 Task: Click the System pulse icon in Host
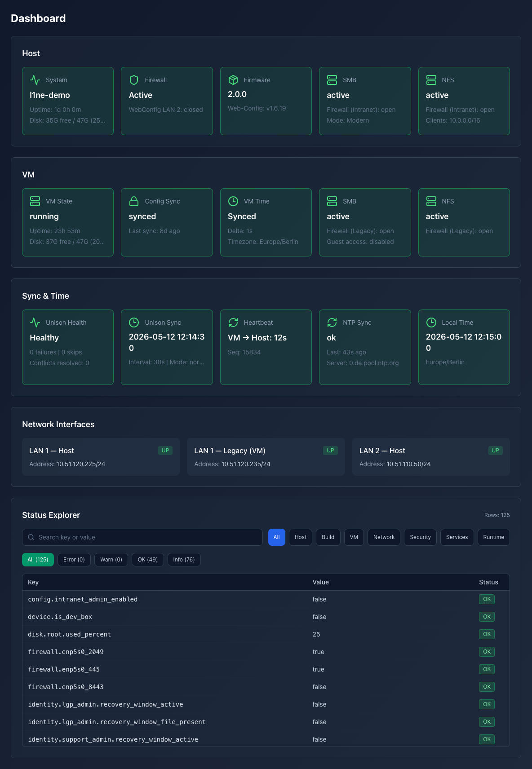pyautogui.click(x=35, y=80)
